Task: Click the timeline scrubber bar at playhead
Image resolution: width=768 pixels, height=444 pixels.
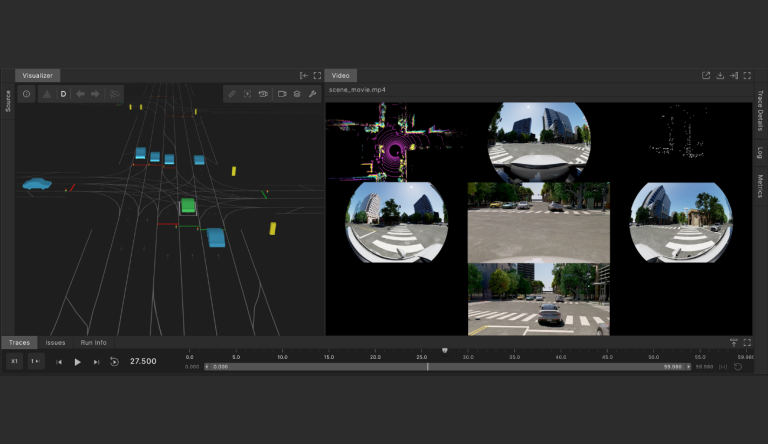Action: pyautogui.click(x=428, y=367)
